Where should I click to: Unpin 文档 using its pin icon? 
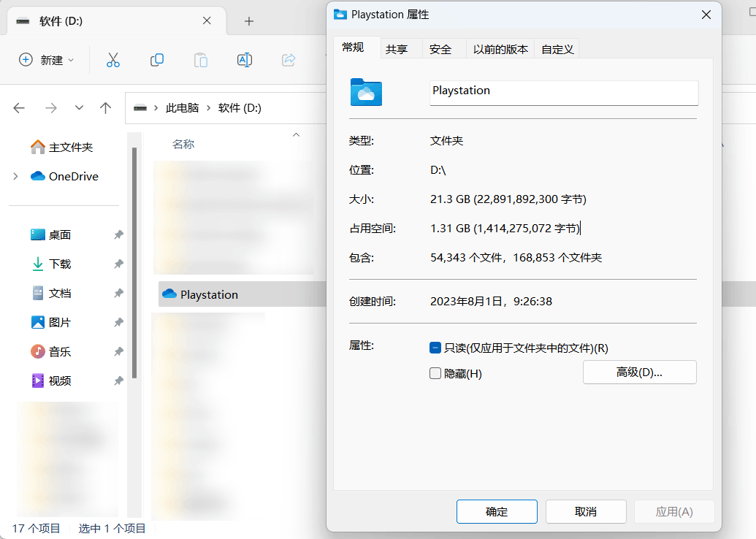(118, 293)
